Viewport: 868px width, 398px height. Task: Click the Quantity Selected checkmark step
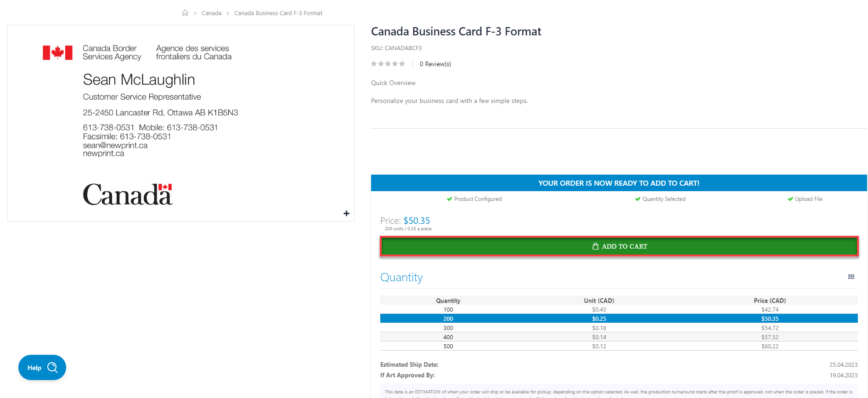660,199
